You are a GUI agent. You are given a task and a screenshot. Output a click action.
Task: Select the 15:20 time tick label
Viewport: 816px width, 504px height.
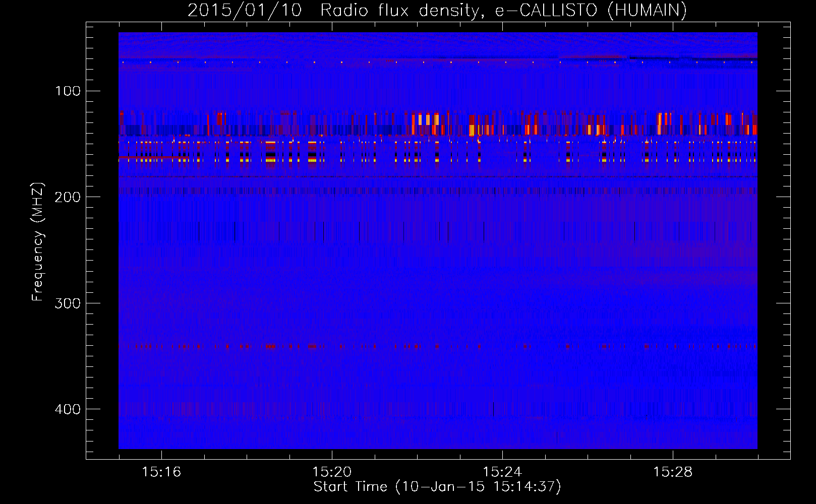coord(332,472)
